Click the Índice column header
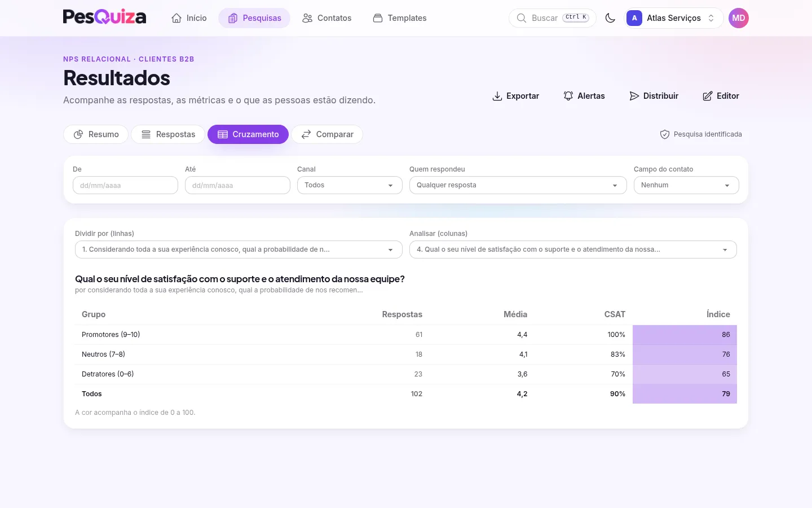The image size is (812, 508). pyautogui.click(x=718, y=314)
